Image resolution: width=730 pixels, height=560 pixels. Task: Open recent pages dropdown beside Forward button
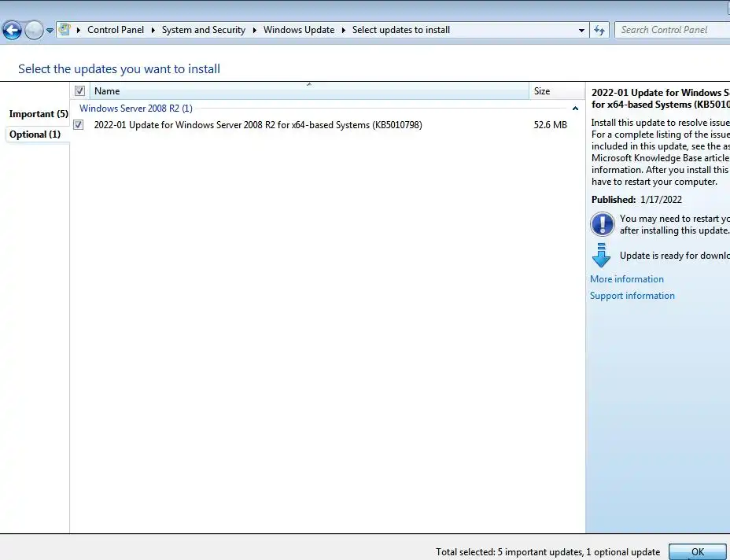(50, 31)
